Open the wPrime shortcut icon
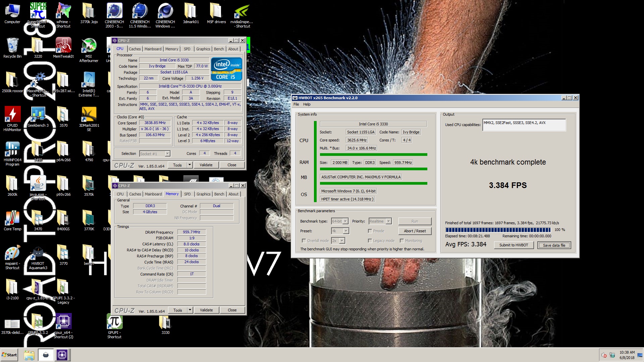The width and height of the screenshot is (644, 362). [63, 15]
